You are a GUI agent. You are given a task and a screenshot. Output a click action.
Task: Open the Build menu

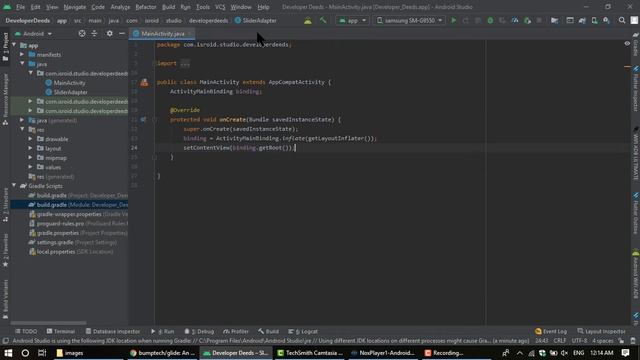coord(168,7)
